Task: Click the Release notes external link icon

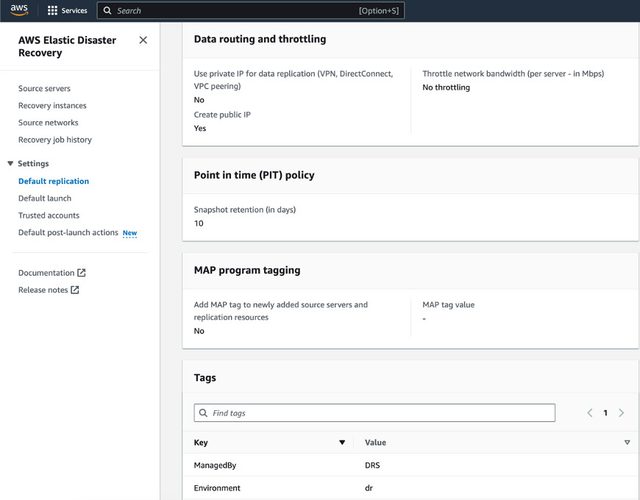Action: tap(75, 290)
